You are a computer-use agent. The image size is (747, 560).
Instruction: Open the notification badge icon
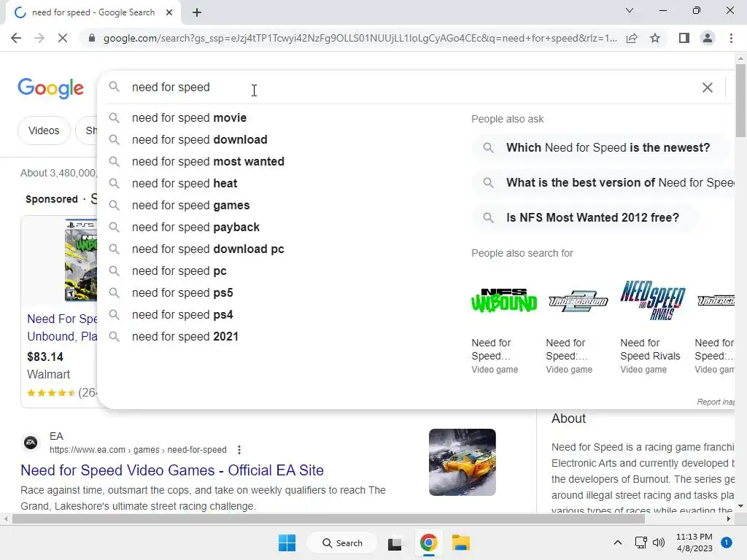[x=727, y=542]
